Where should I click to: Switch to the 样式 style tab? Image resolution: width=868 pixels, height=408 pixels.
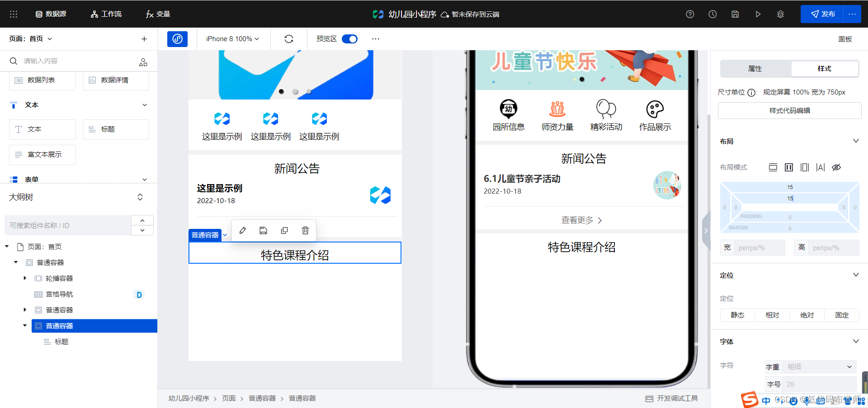coord(824,69)
